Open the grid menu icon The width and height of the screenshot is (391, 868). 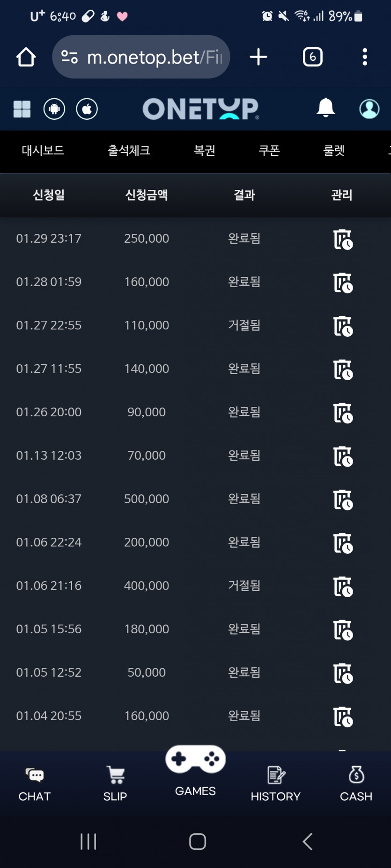[x=22, y=109]
